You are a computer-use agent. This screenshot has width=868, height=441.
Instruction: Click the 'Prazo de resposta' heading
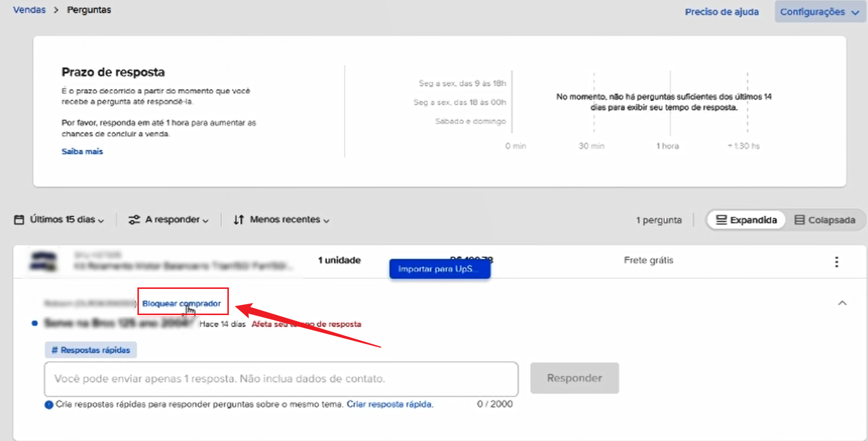[x=113, y=72]
